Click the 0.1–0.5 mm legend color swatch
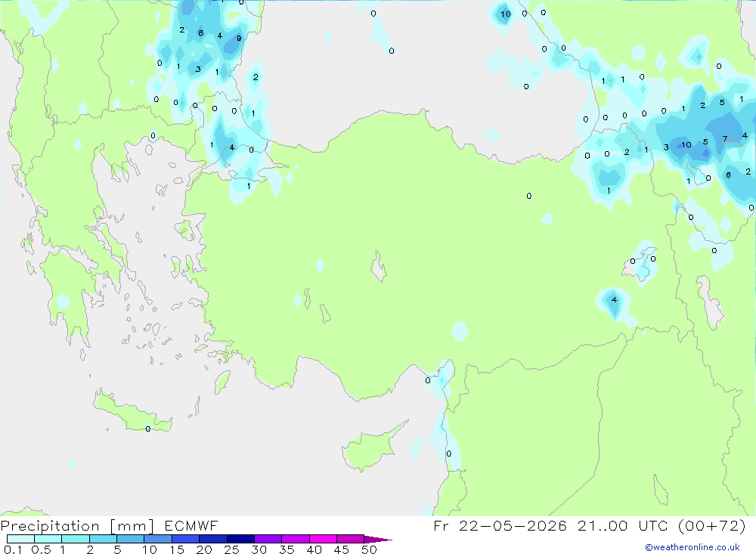This screenshot has height=554, width=756. coord(20,539)
